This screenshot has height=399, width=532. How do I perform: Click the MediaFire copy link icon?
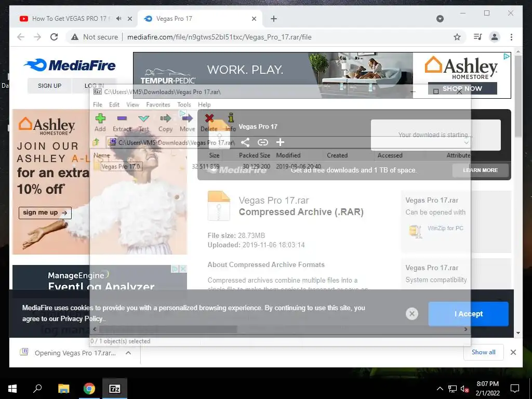[x=262, y=142]
